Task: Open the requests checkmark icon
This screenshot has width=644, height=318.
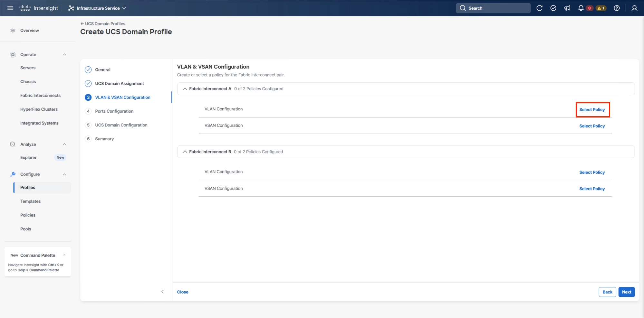Action: pyautogui.click(x=553, y=8)
